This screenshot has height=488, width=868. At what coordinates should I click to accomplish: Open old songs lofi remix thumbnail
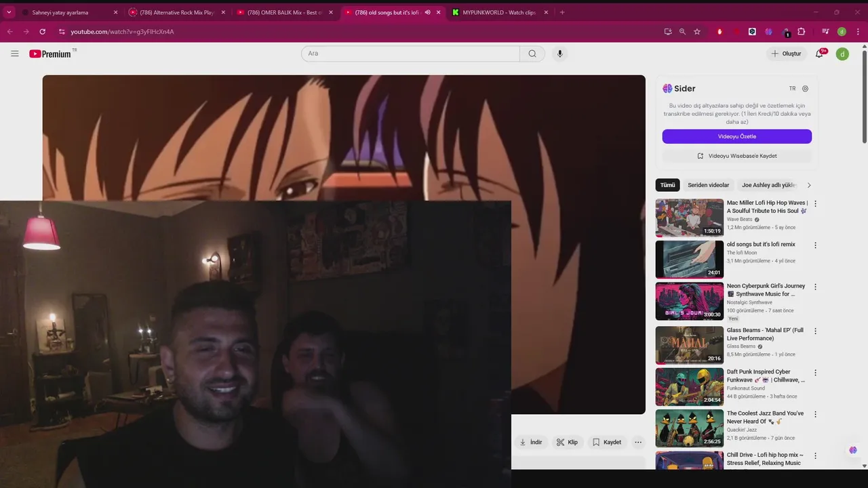(x=689, y=259)
